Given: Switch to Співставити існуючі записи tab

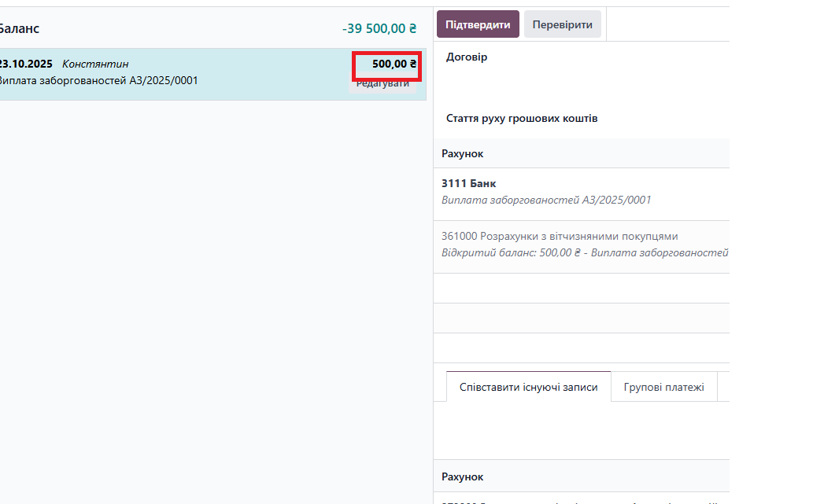Looking at the screenshot, I should tap(528, 387).
